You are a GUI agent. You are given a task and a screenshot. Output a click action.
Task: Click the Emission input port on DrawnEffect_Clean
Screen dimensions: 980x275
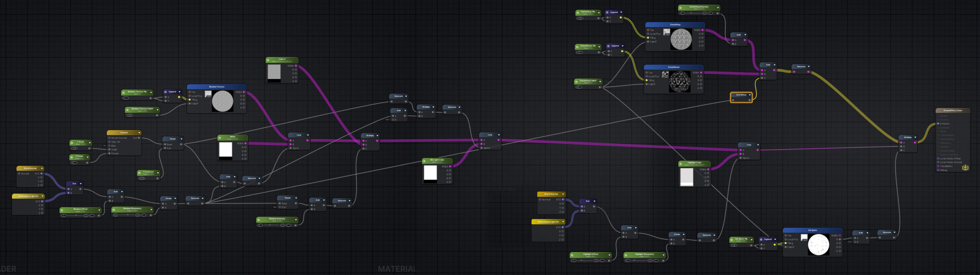(x=938, y=124)
